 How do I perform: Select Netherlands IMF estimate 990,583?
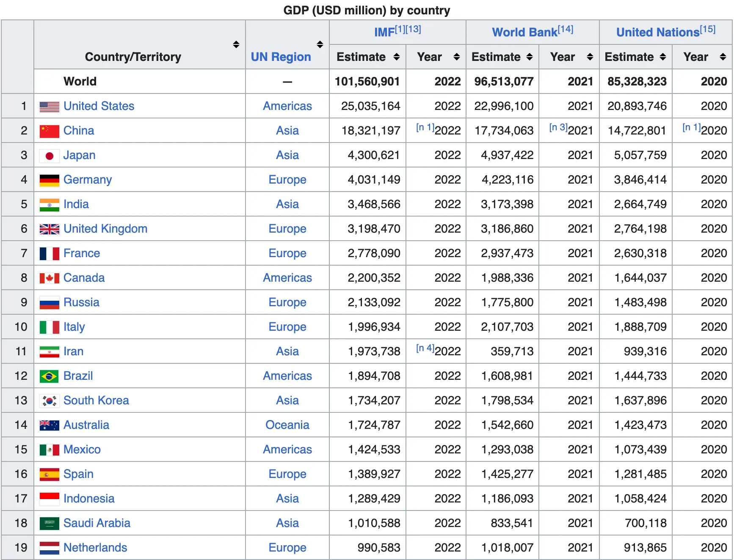[379, 548]
